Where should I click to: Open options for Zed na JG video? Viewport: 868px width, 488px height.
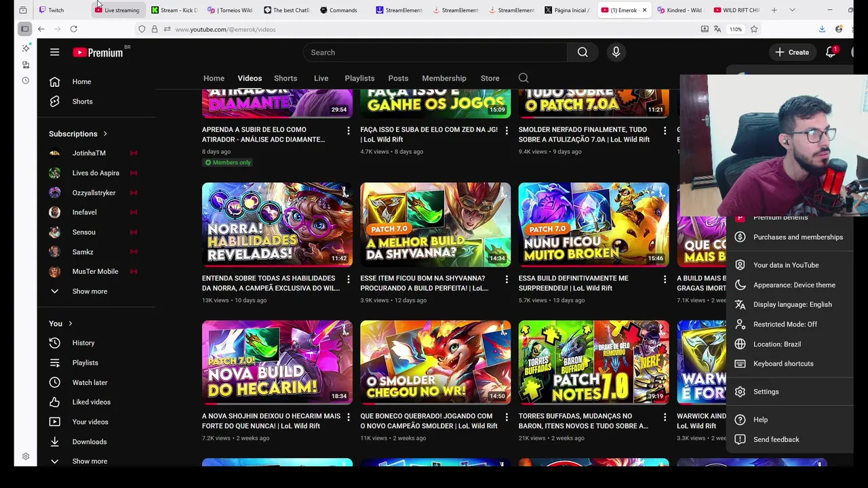tap(507, 130)
